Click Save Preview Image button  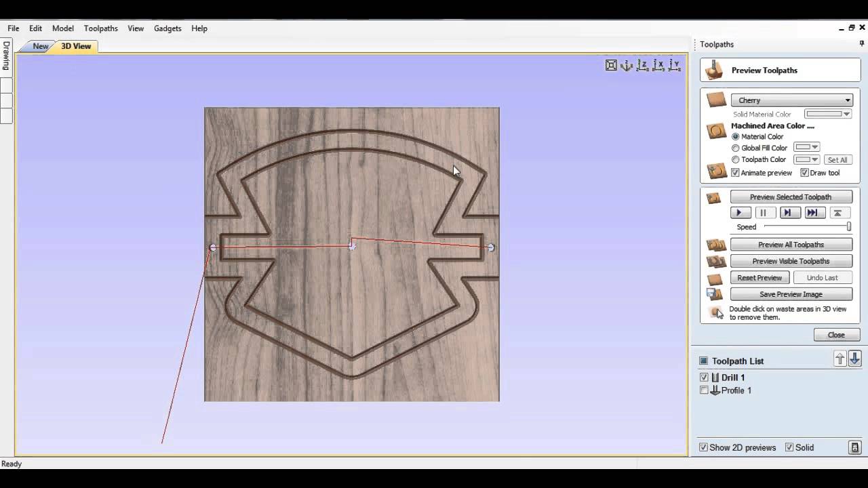[x=791, y=294]
